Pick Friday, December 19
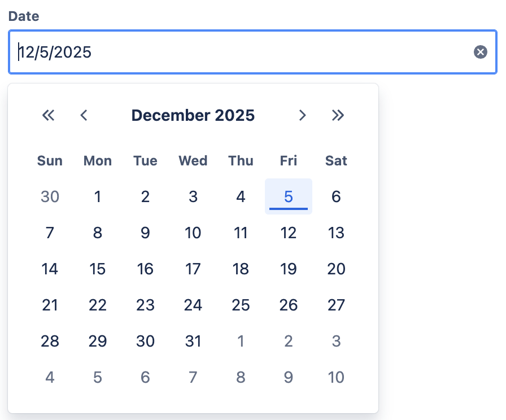 [289, 269]
